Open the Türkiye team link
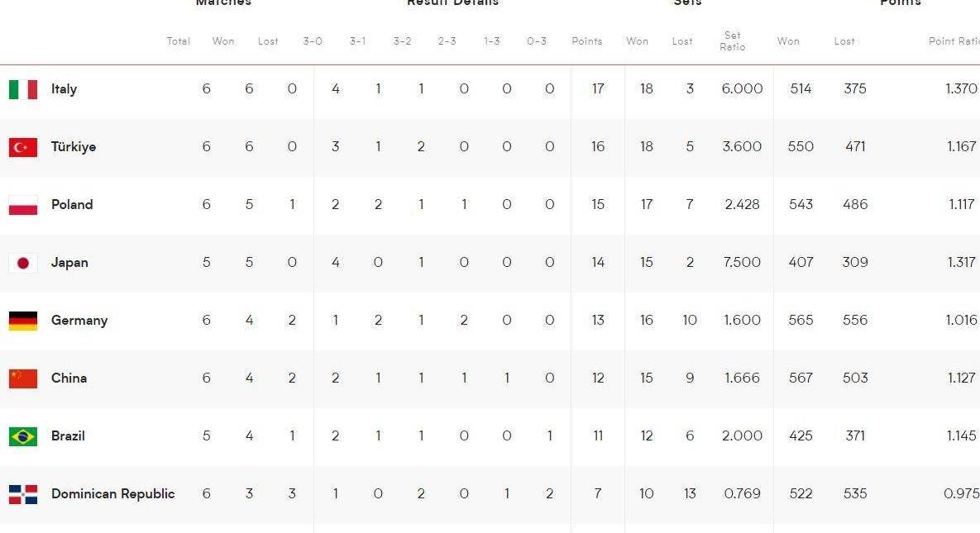This screenshot has width=980, height=533. click(x=74, y=147)
